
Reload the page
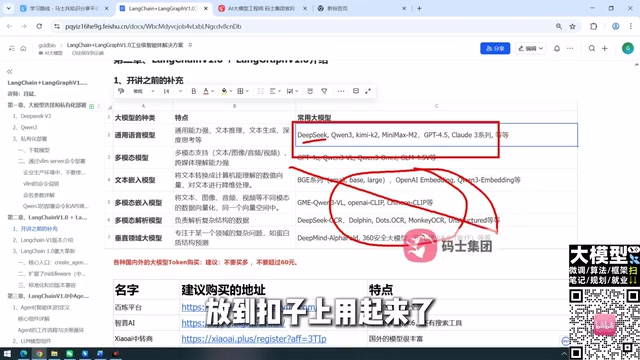coord(39,26)
